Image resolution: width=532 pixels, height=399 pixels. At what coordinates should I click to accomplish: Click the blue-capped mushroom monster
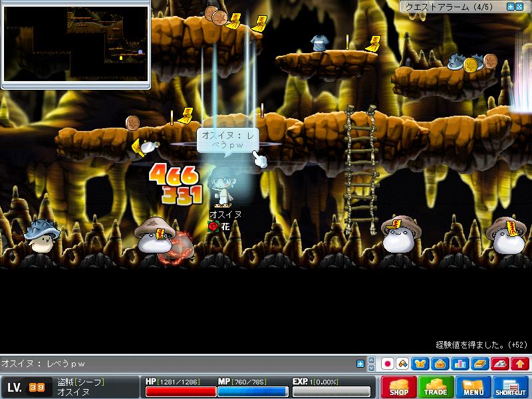click(42, 236)
